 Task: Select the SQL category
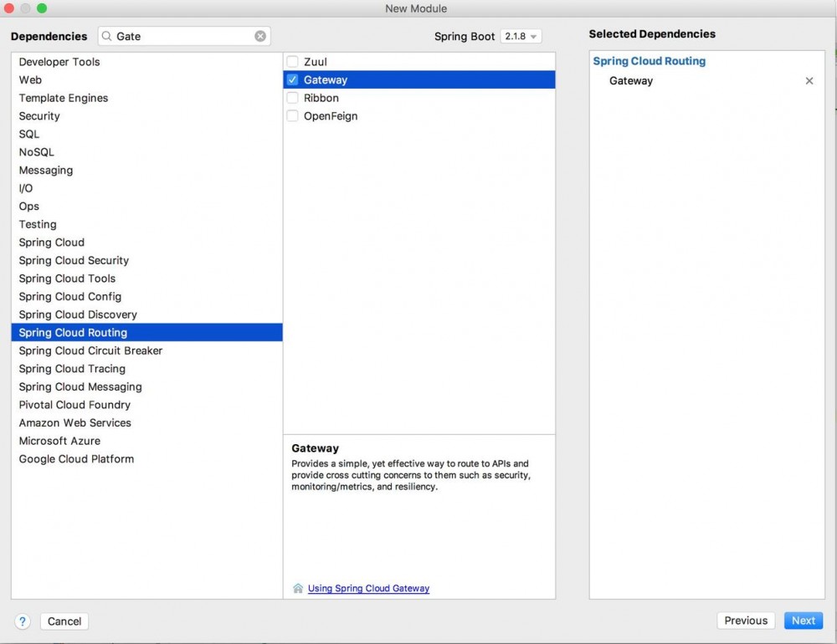point(146,134)
